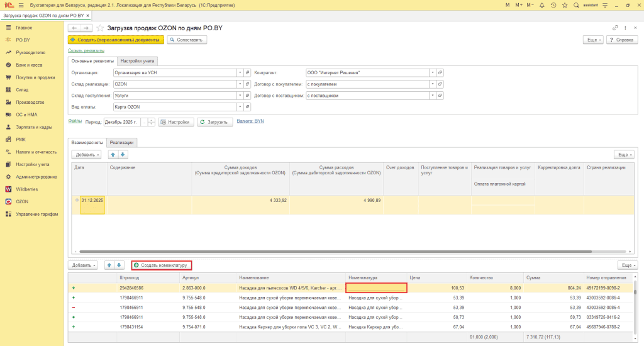Open notifications bell in title bar
The width and height of the screenshot is (644, 346).
pos(541,5)
